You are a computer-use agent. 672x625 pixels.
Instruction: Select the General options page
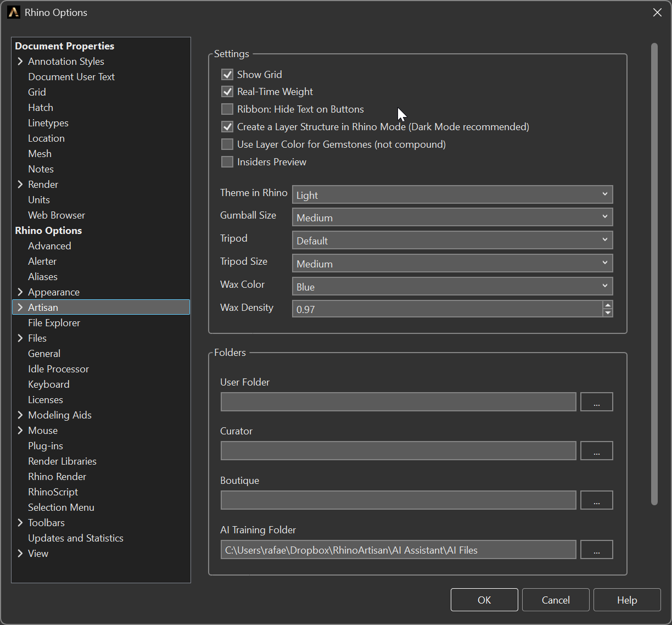[x=44, y=354]
